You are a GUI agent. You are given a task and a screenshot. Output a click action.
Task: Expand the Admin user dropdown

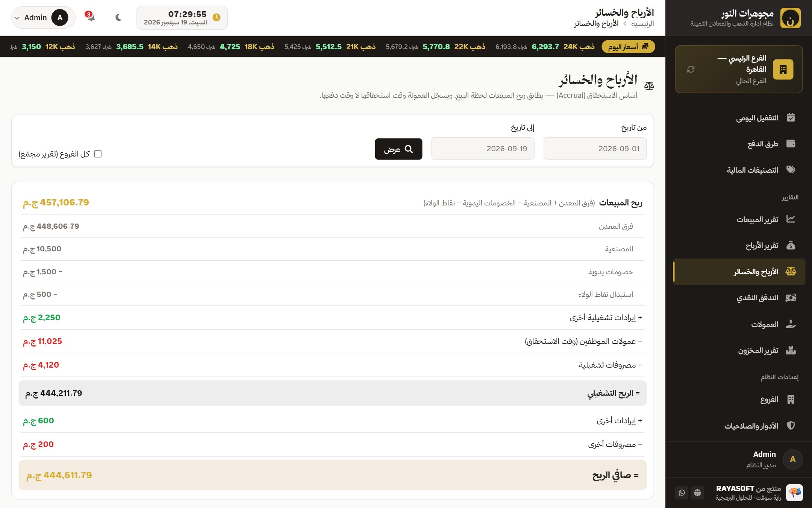tap(43, 18)
